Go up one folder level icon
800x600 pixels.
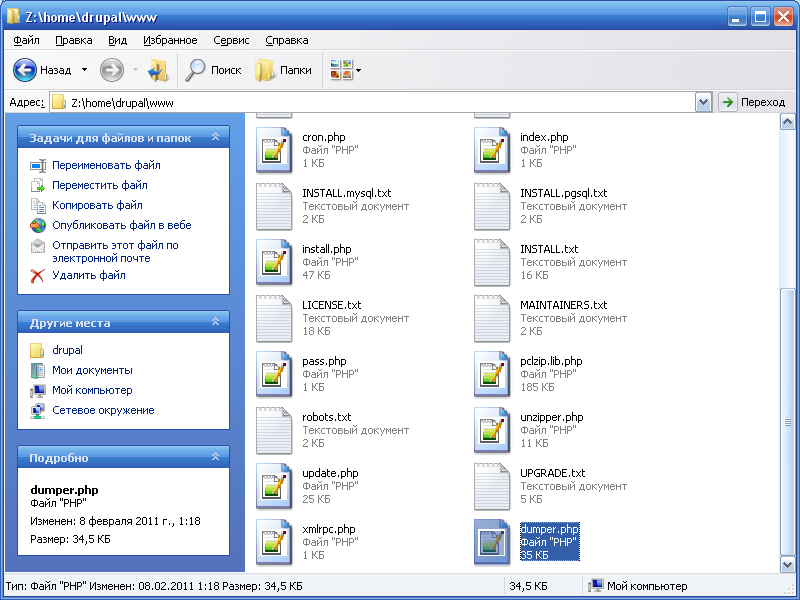pyautogui.click(x=158, y=70)
